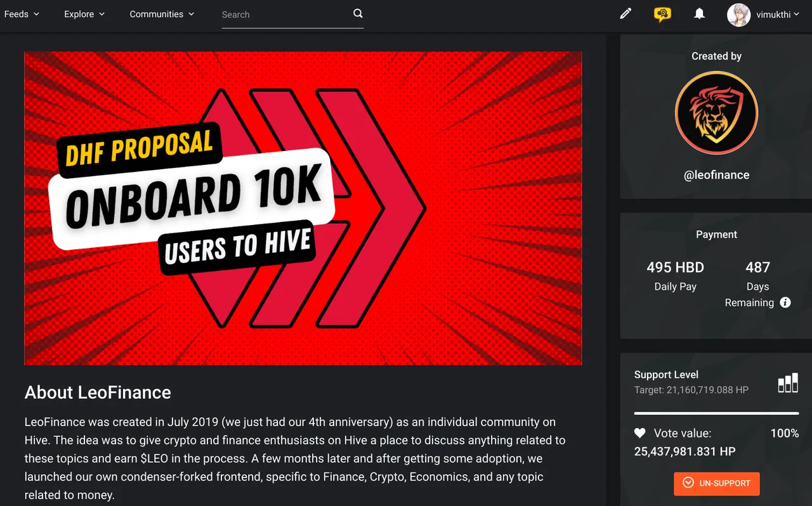Open the Feeds dropdown menu
812x506 pixels.
[x=22, y=14]
